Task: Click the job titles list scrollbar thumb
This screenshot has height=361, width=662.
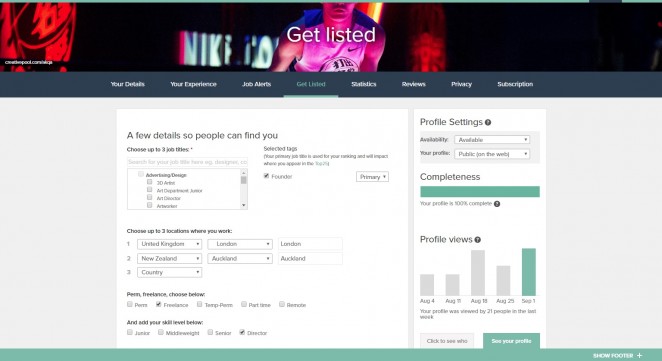Action: coord(244,180)
